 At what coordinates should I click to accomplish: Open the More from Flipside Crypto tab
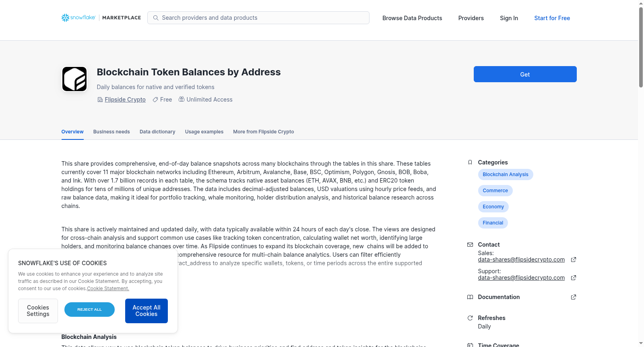pyautogui.click(x=264, y=132)
